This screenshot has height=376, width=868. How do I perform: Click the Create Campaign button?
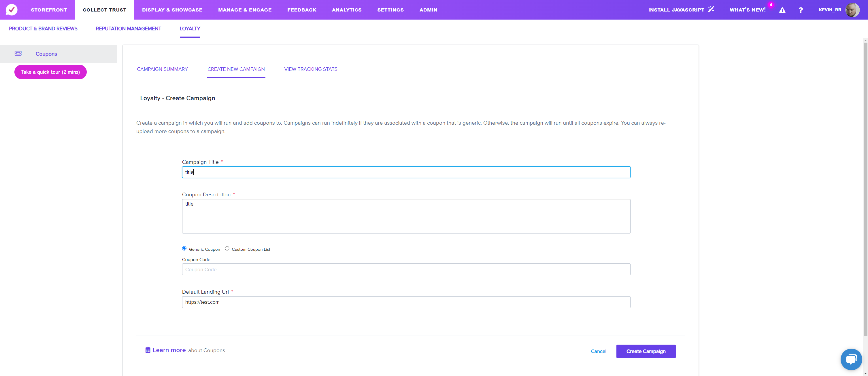pos(646,351)
